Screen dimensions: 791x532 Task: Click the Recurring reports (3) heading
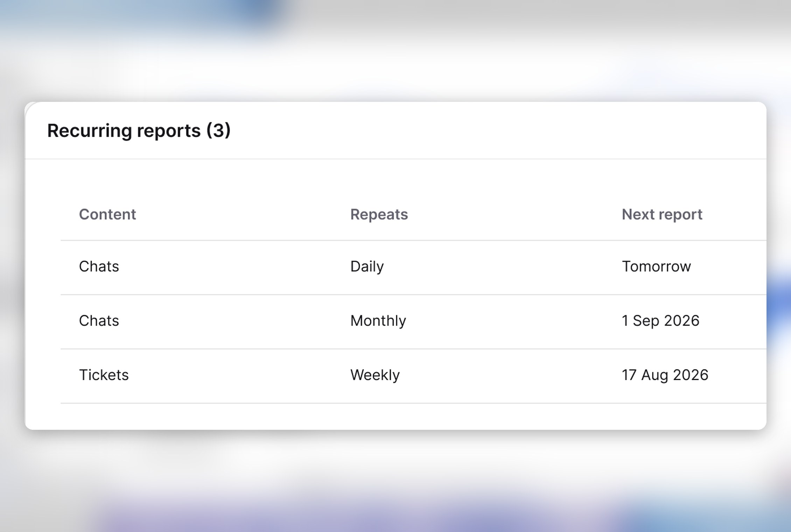[x=139, y=131]
